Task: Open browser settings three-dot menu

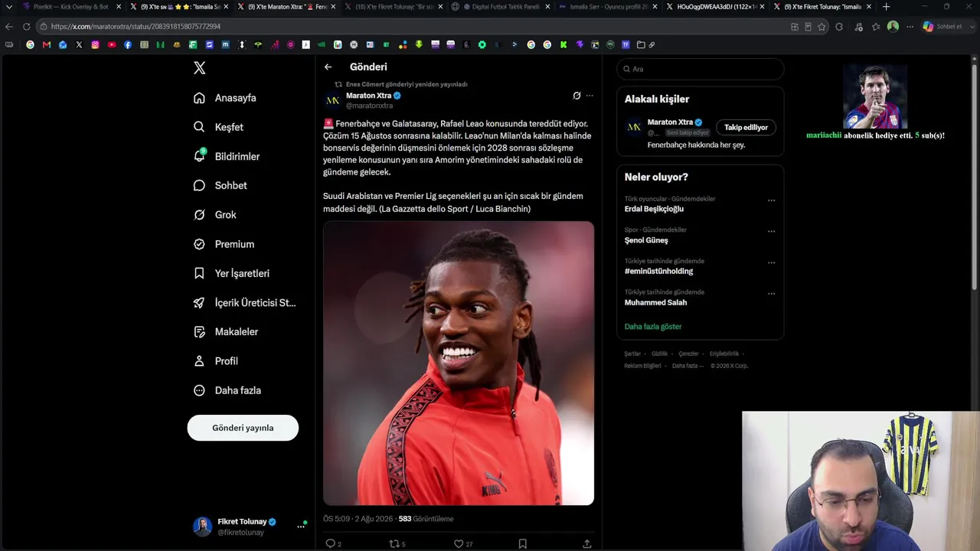Action: pyautogui.click(x=910, y=26)
